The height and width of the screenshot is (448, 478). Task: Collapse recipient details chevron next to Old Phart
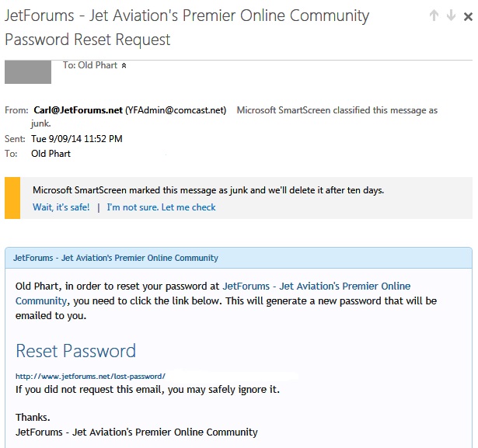[124, 65]
